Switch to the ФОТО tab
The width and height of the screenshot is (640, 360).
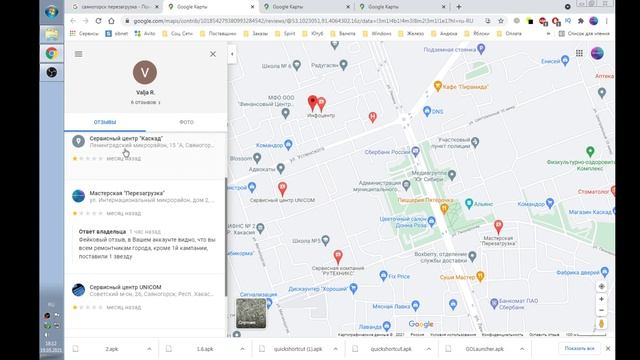(187, 122)
